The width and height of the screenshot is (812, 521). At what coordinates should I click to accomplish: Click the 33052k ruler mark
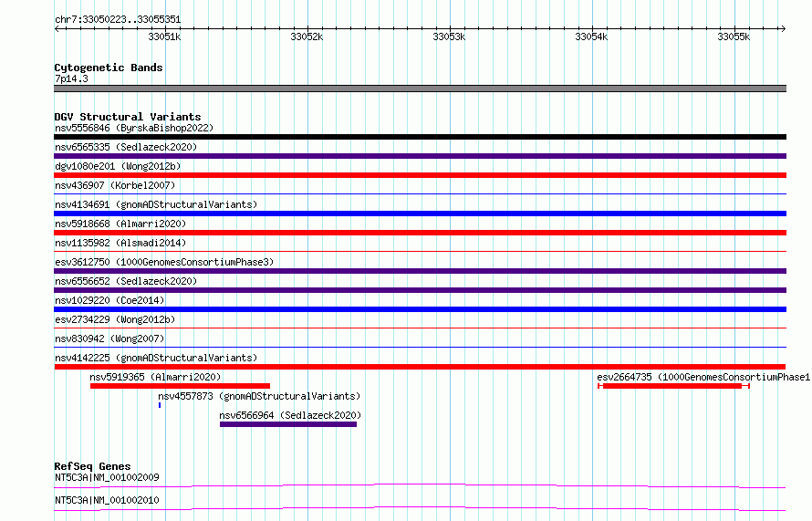tap(307, 36)
